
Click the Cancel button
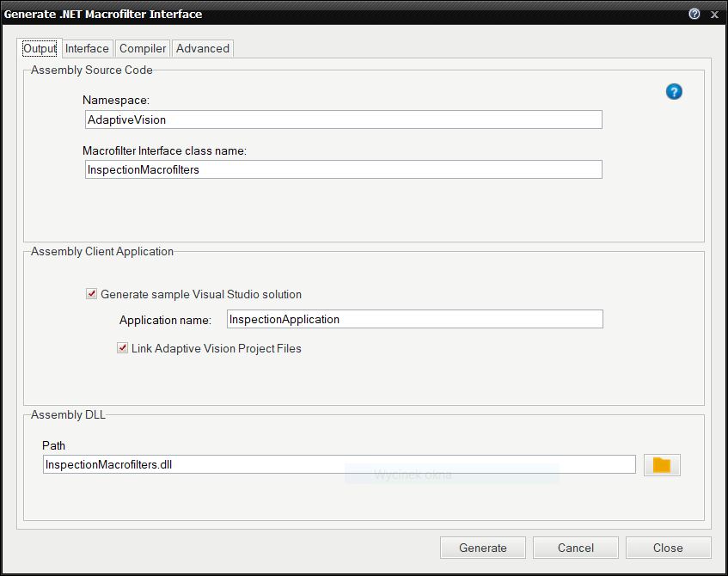[575, 548]
